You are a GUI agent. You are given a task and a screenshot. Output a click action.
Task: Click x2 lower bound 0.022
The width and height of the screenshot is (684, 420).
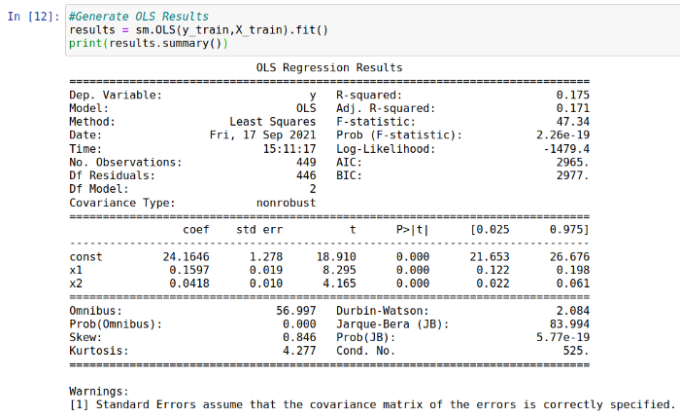pos(493,283)
